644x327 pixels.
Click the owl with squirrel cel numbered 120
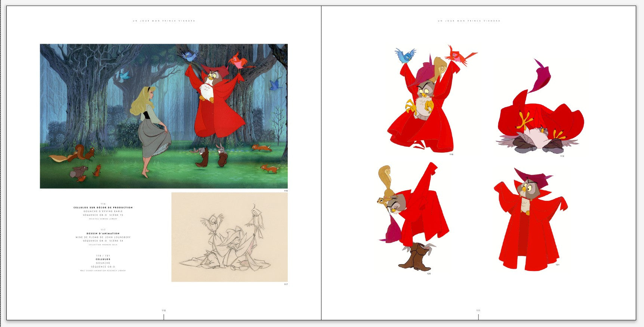(x=413, y=216)
